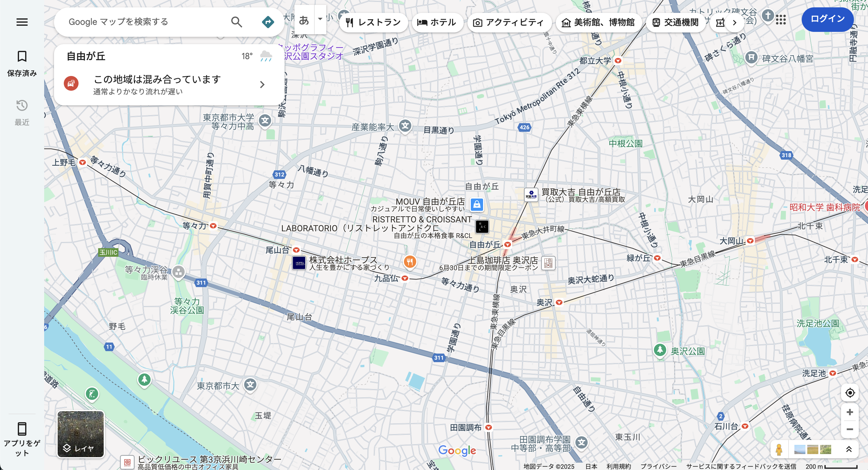Open directions via blue arrow icon
Image resolution: width=868 pixels, height=470 pixels.
tap(268, 22)
